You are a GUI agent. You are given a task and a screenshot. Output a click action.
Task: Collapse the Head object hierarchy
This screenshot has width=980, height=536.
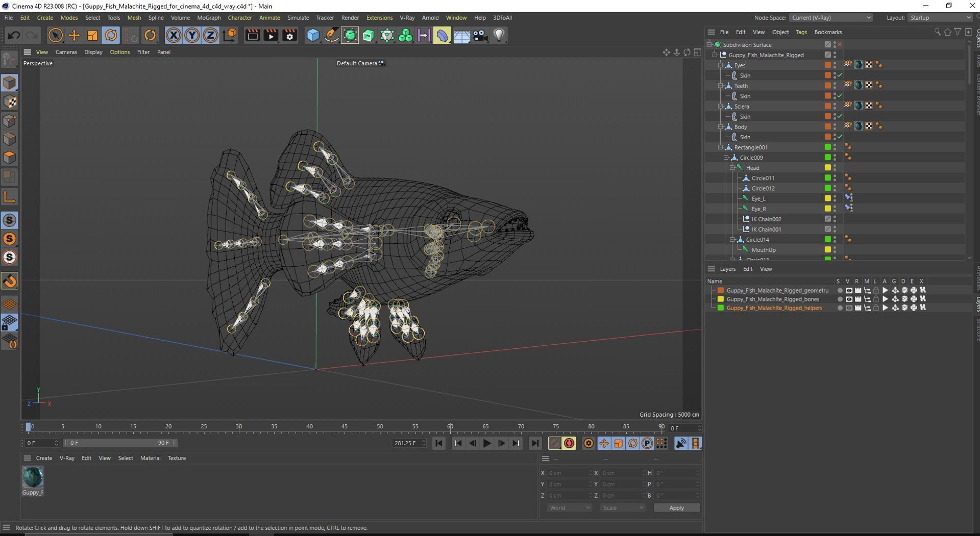(732, 168)
